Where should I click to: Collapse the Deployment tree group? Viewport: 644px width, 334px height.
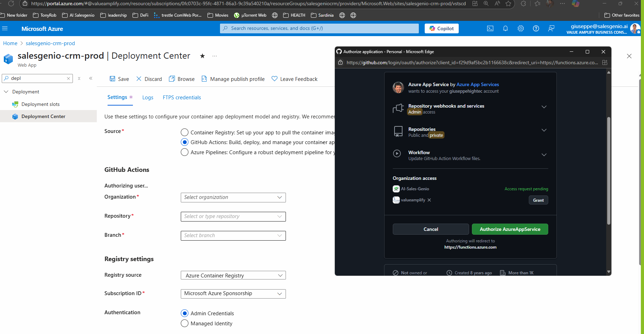click(6, 92)
